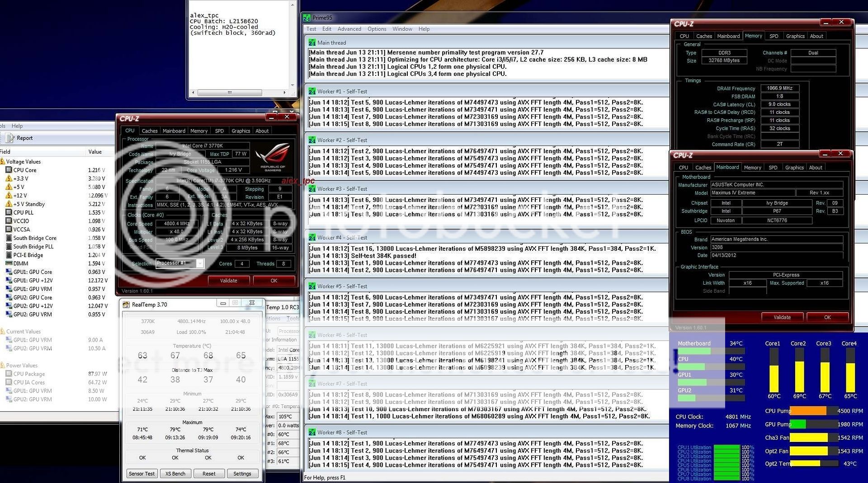868x483 pixels.
Task: Click the GPU1: GPU Core icon
Action: click(x=9, y=272)
